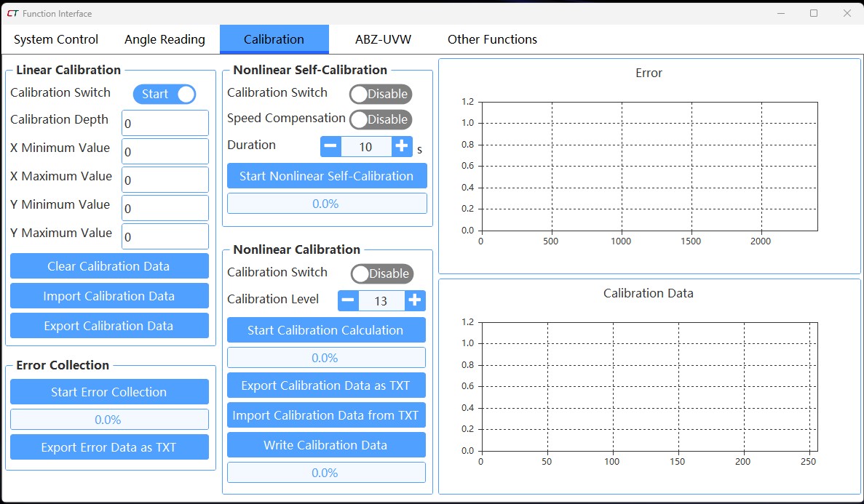Click Clear Calibration Data button
This screenshot has width=864, height=504.
click(x=109, y=266)
